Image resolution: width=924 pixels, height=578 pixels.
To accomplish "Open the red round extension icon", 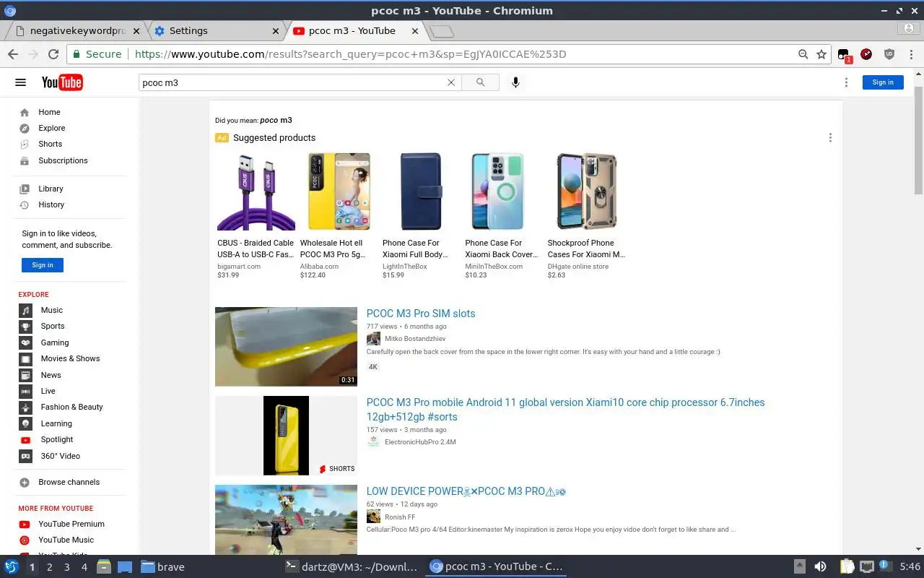I will pos(866,54).
